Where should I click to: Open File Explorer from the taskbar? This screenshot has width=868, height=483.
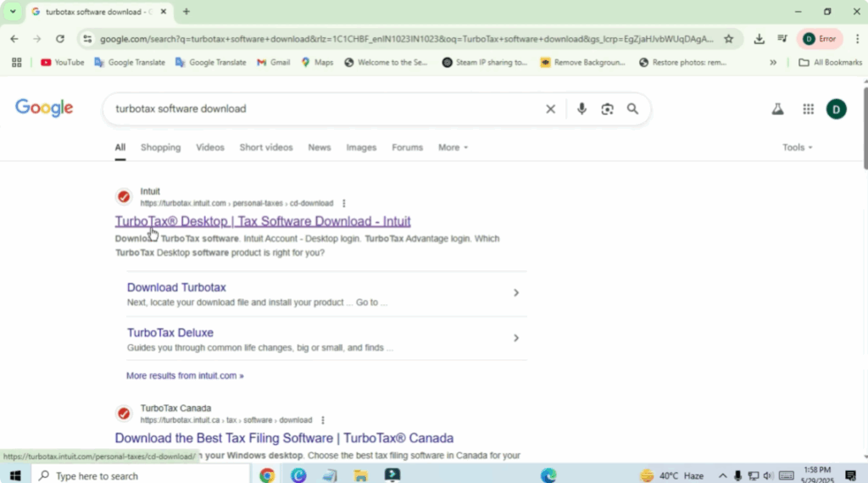(x=360, y=475)
